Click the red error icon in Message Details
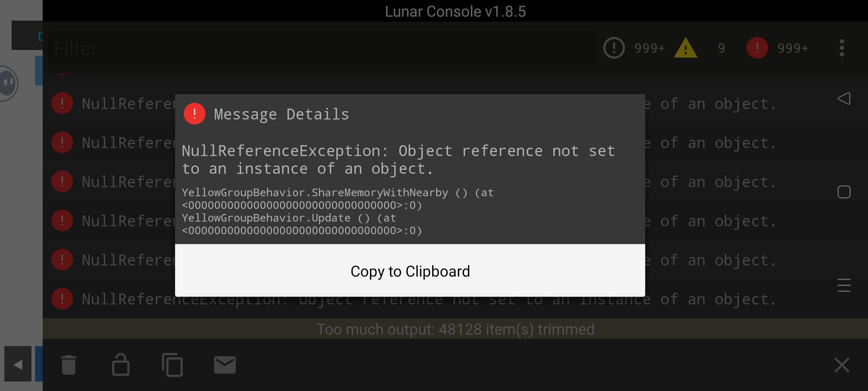Screen dimensions: 868x391 pyautogui.click(x=194, y=114)
